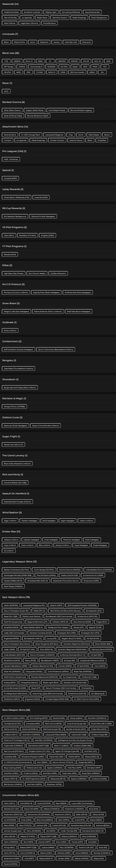
Task: Select the Plasma Pink universal skin
Action: pos(19,42)
